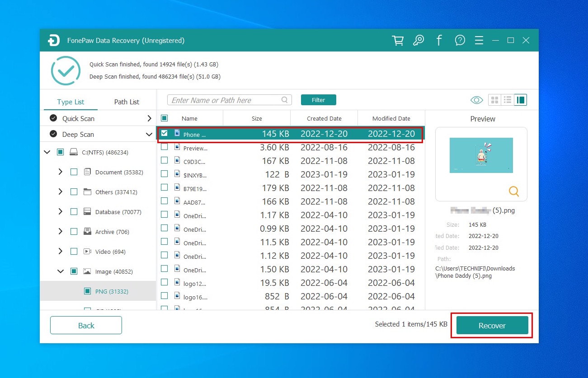
Task: Collapse the Image tree node
Action: pyautogui.click(x=61, y=271)
